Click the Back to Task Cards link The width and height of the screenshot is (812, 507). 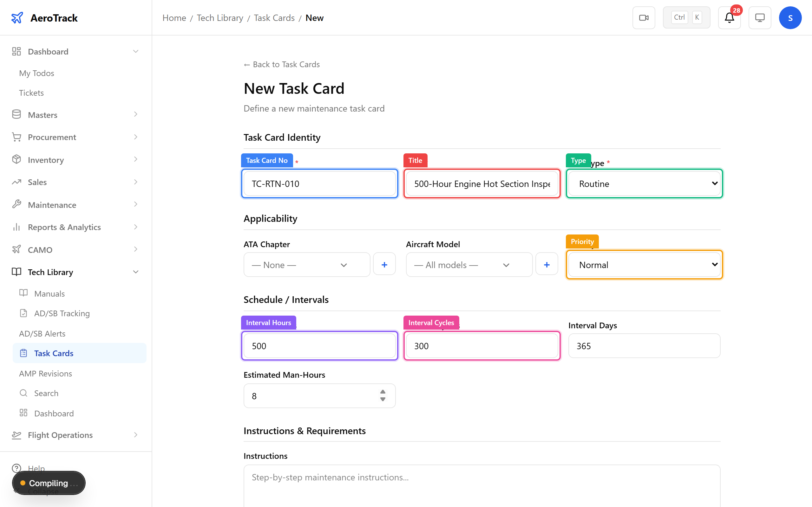coord(282,64)
